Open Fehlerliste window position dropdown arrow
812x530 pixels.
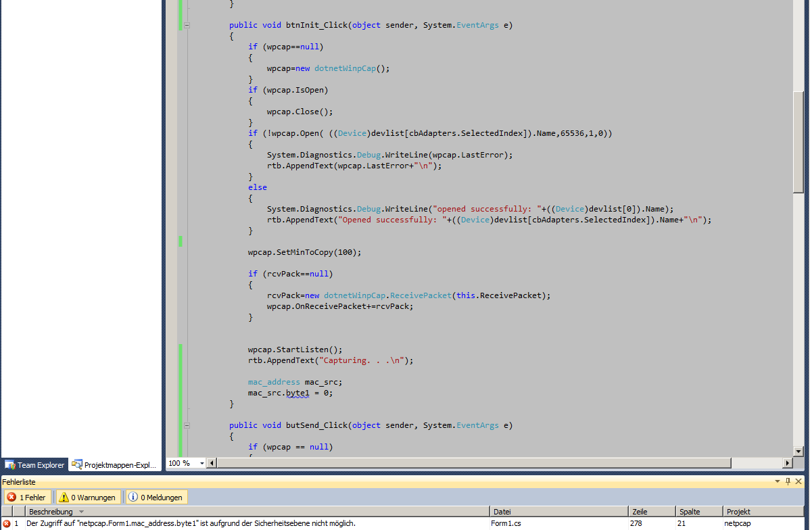[778, 482]
